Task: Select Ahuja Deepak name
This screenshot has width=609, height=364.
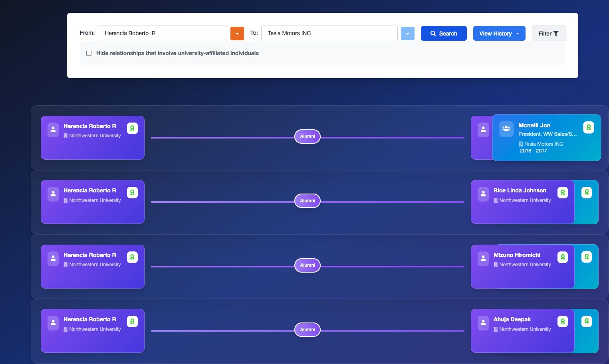Action: click(x=512, y=319)
